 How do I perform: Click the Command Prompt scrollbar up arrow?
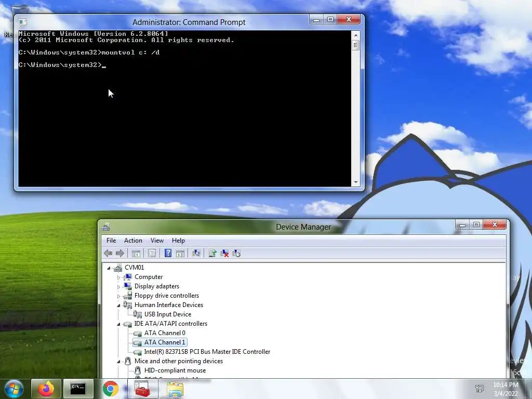(355, 35)
